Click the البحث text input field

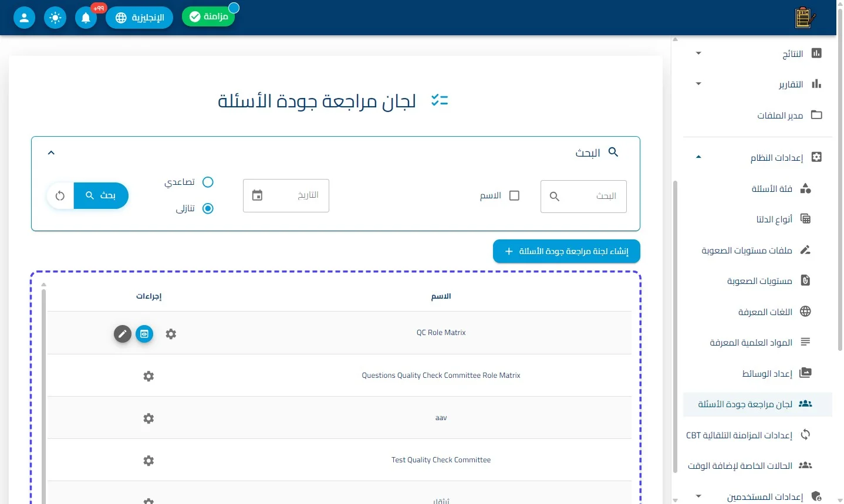(x=583, y=196)
